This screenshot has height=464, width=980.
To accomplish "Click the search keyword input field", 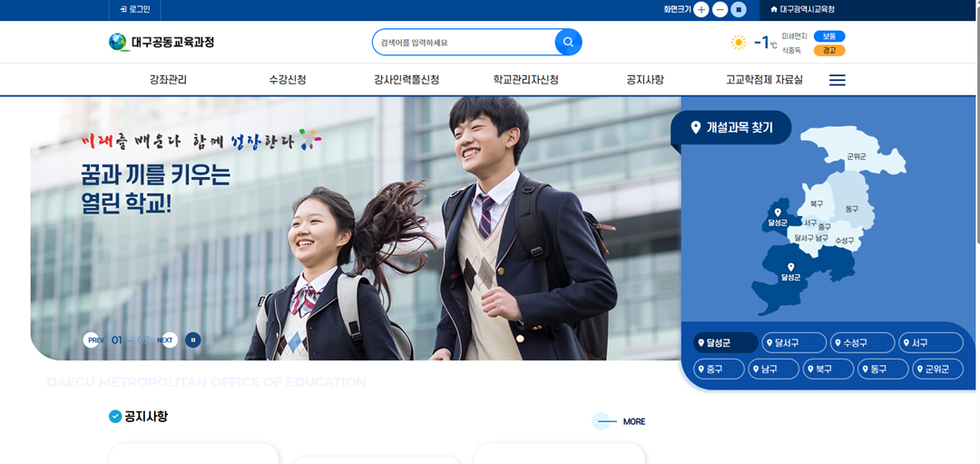I will pos(463,43).
